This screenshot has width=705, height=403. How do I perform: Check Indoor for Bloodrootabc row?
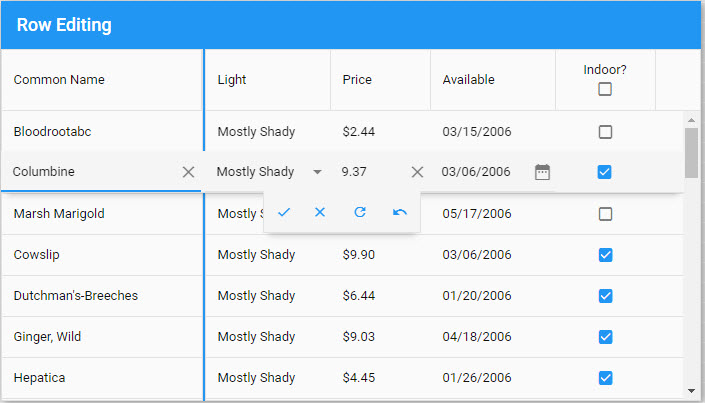605,131
